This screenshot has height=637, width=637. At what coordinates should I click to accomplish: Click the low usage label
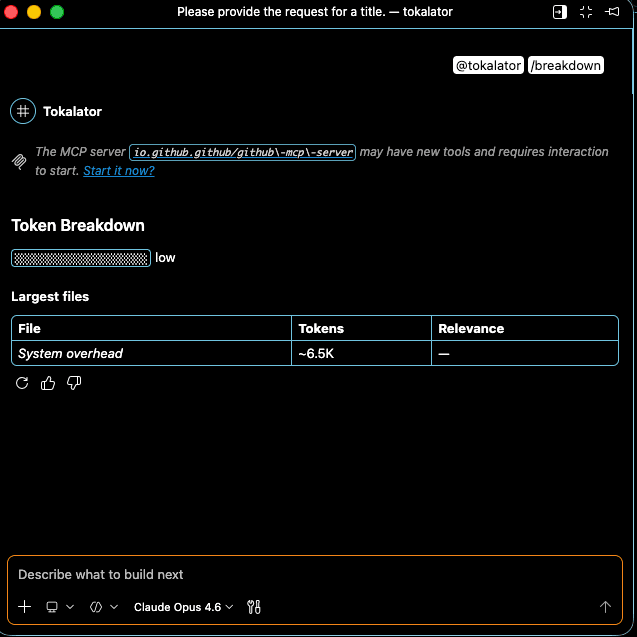[165, 258]
